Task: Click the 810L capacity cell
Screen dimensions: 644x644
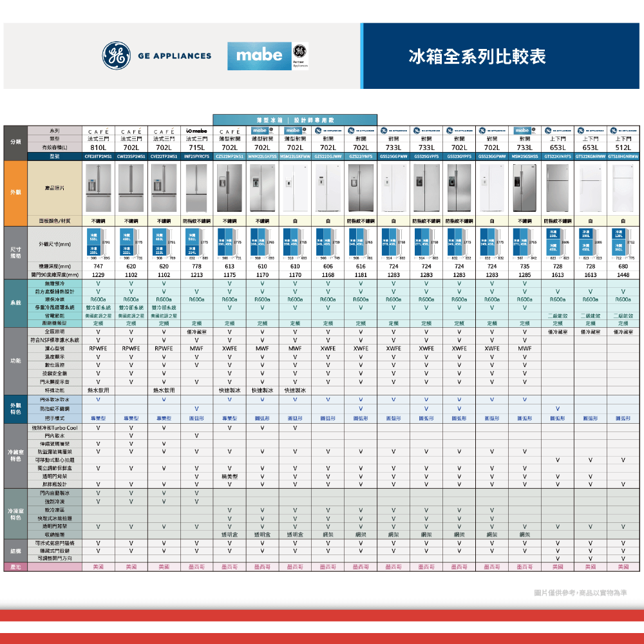Action: tap(99, 147)
